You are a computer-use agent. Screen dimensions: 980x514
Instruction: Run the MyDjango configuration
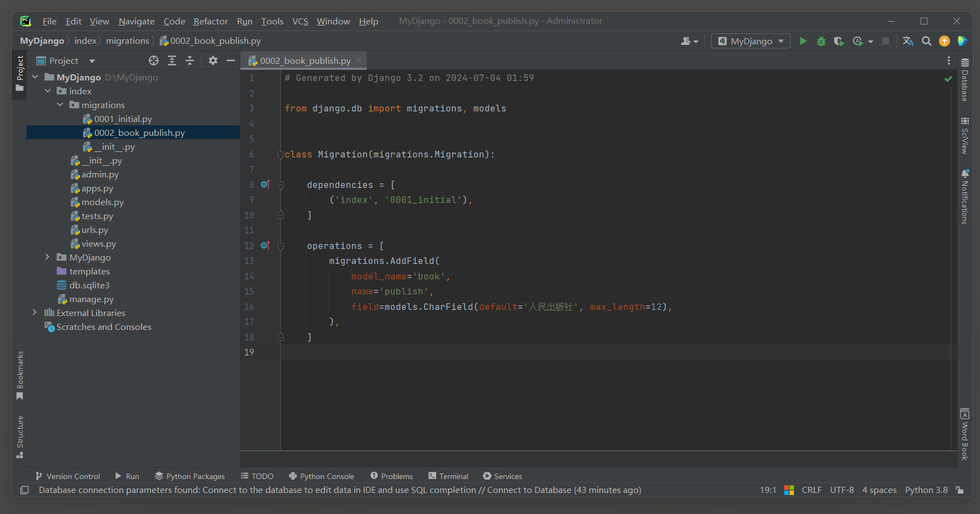803,41
